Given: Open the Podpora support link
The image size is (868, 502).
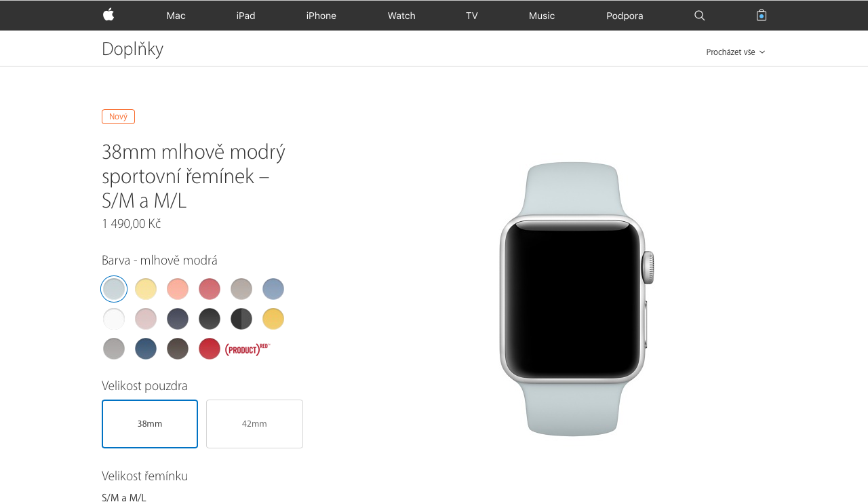Looking at the screenshot, I should click(625, 16).
